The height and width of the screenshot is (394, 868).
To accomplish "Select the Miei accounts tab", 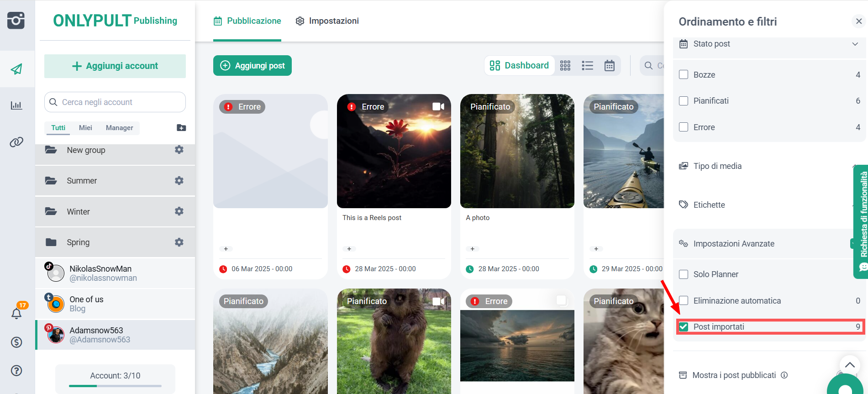I will point(85,128).
